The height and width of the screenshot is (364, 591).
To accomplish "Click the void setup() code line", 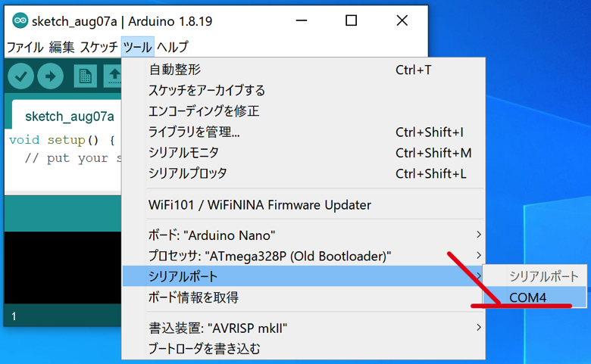I will coord(62,140).
